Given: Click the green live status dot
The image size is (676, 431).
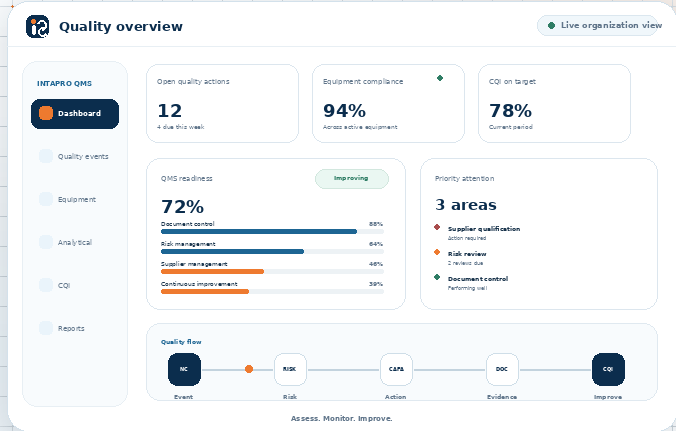Looking at the screenshot, I should point(551,25).
